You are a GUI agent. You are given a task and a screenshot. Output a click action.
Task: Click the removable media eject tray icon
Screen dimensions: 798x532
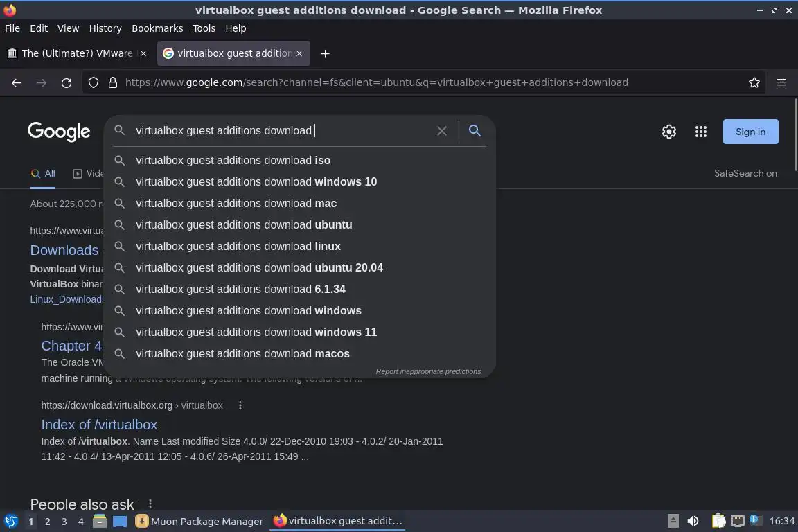[673, 521]
